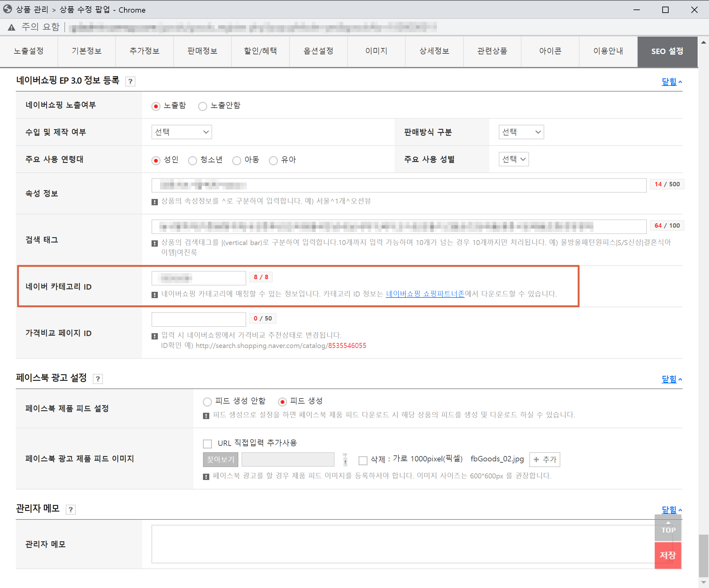The width and height of the screenshot is (709, 588).
Task: Click the + 추가 add image button
Action: coord(544,460)
